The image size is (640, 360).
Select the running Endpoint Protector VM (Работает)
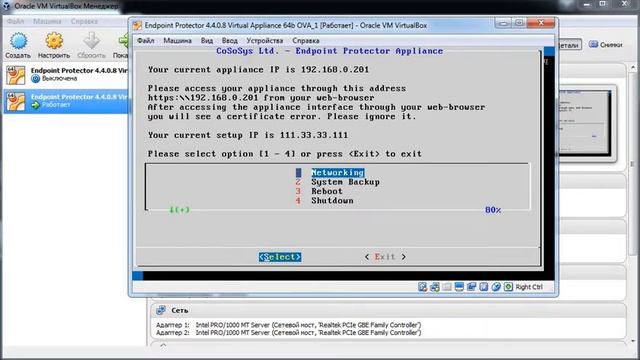click(x=67, y=101)
